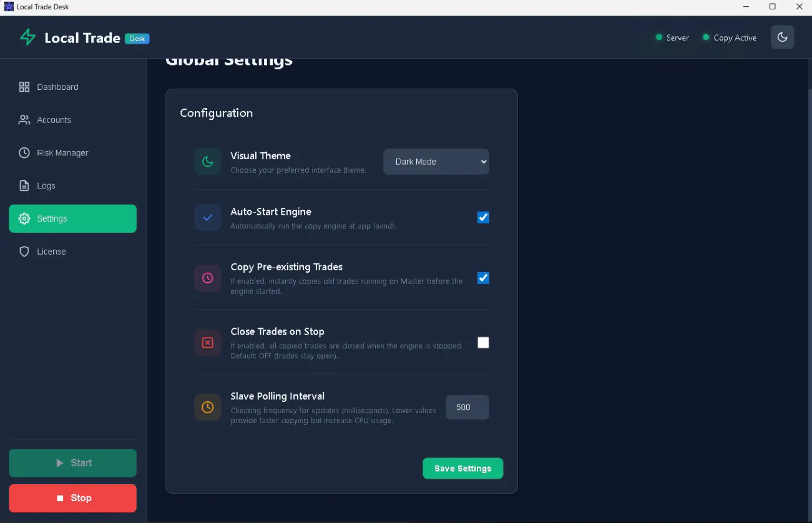Click the Slave Polling Interval label
This screenshot has height=523, width=812.
278,396
